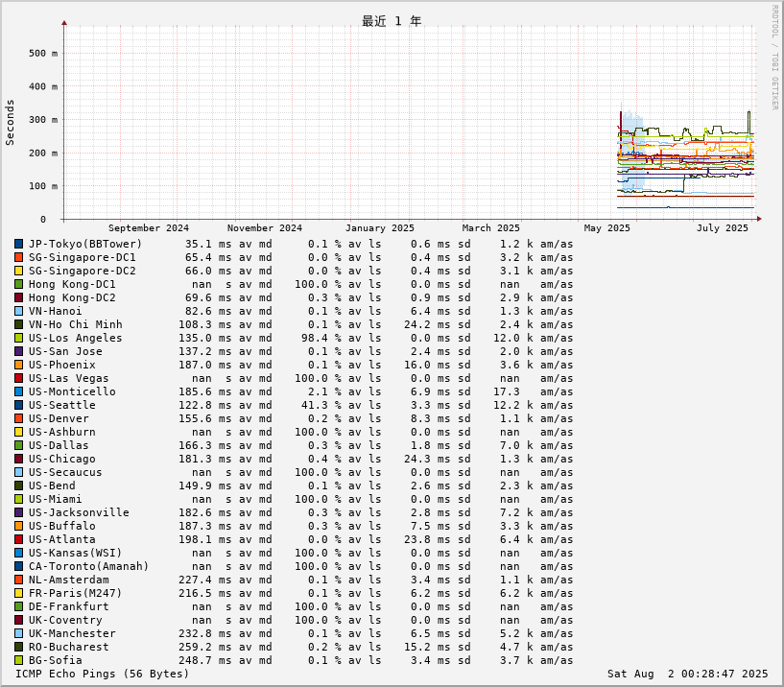784x687 pixels.
Task: Select the Hong Kong-DC1 legend label
Action: tap(72, 285)
